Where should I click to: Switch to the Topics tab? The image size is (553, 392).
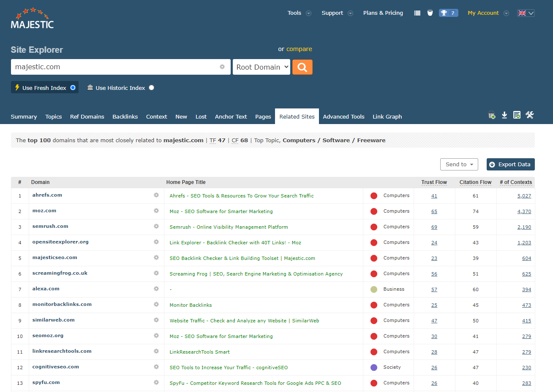(x=54, y=116)
